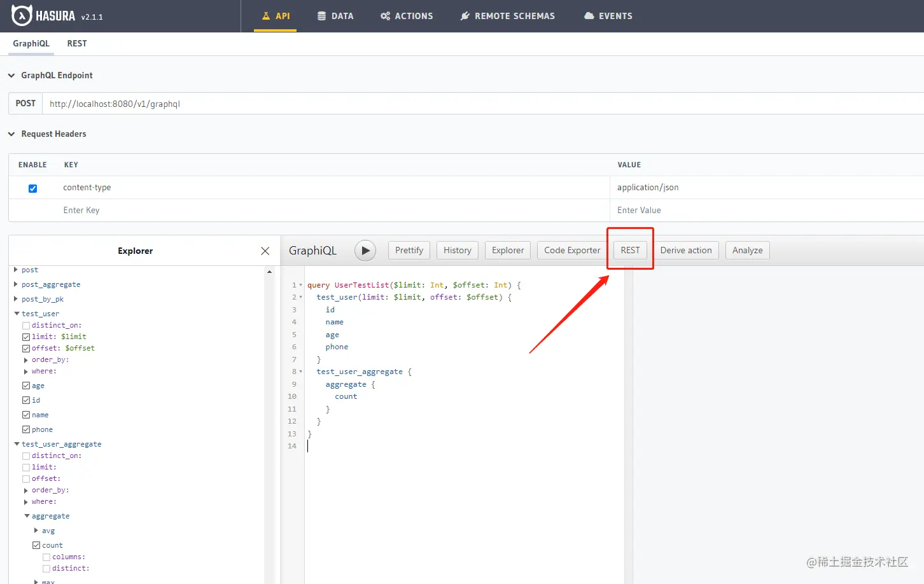Toggle the Explorer button in the GraphiQL toolbar

[508, 251]
